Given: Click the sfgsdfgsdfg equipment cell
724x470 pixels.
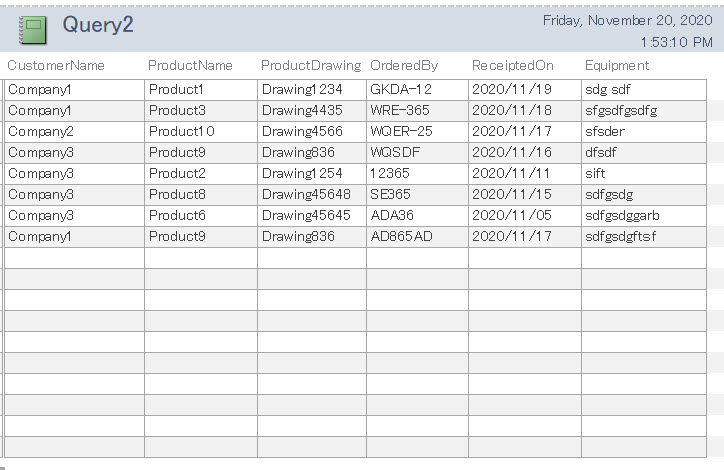Looking at the screenshot, I should tap(621, 110).
